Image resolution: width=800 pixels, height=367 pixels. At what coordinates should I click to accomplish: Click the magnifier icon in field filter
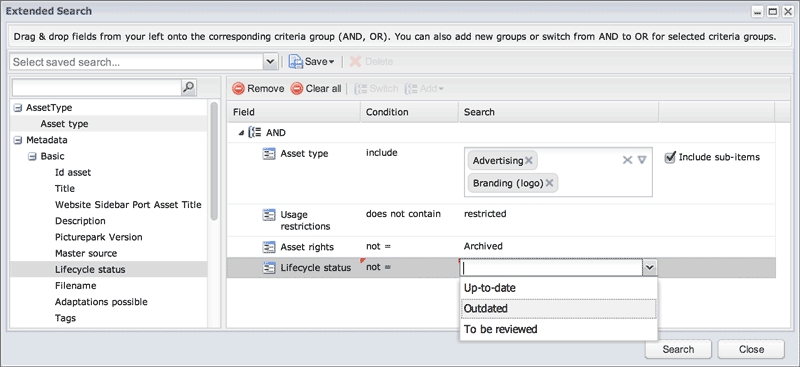click(189, 88)
